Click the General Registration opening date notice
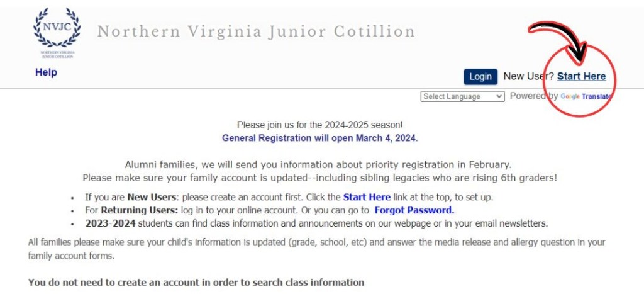The image size is (644, 294). coord(319,138)
